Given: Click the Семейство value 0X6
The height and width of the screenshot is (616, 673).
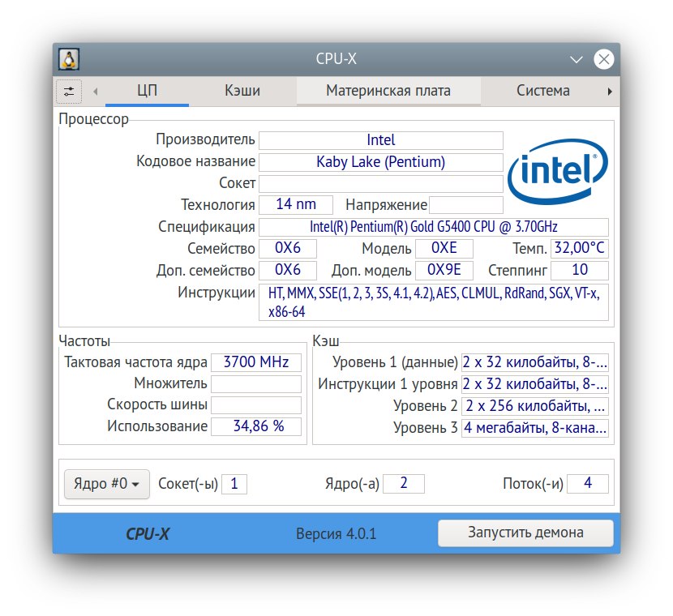Looking at the screenshot, I should pyautogui.click(x=288, y=248).
